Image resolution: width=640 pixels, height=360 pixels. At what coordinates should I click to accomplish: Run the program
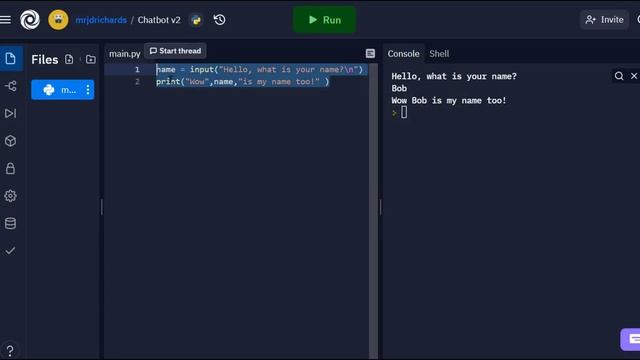324,20
